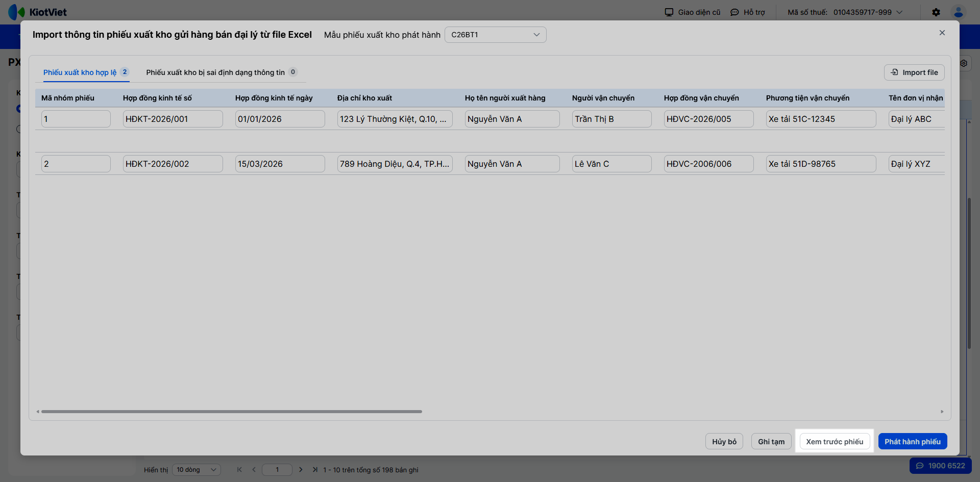The image size is (980, 482).
Task: Edit Mã nhóm phiếu field with value 2
Action: [x=76, y=164]
